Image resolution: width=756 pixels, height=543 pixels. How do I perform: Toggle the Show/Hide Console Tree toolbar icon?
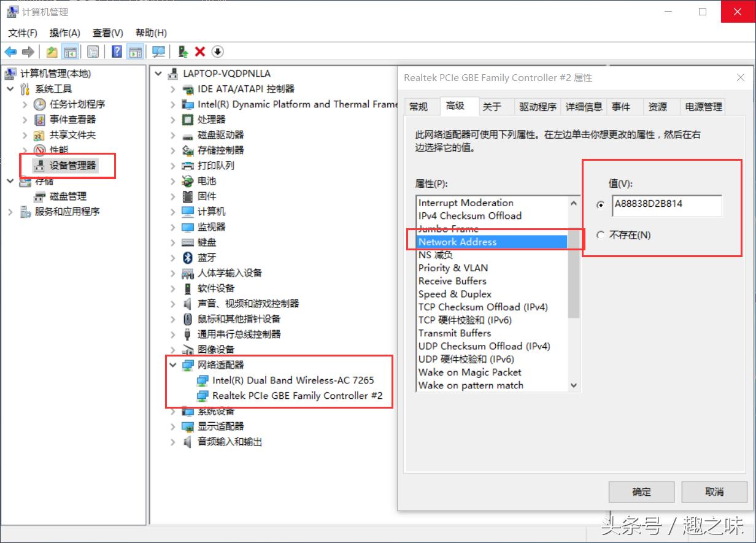click(x=71, y=52)
